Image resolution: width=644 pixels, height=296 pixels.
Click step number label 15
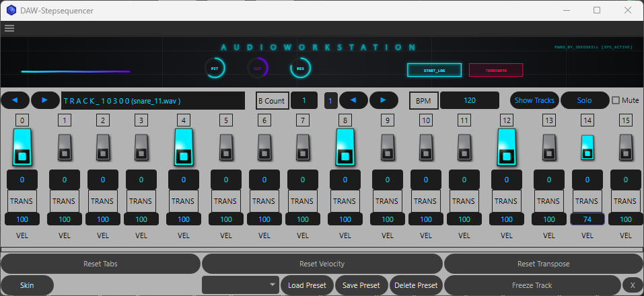[x=626, y=120]
